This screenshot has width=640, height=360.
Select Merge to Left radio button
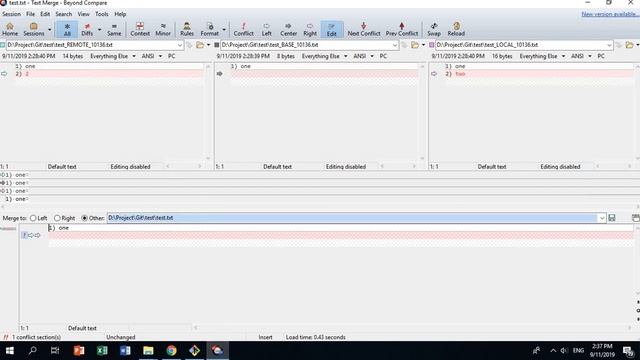coord(33,218)
